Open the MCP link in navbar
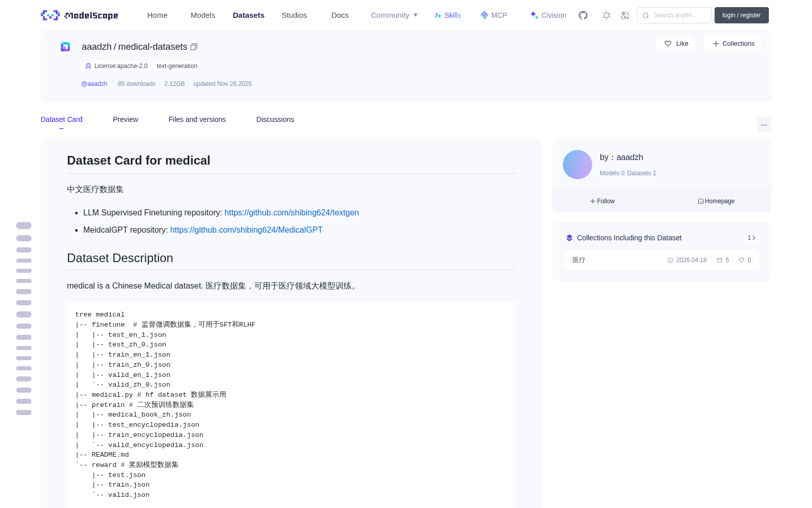This screenshot has width=812, height=508. point(494,15)
